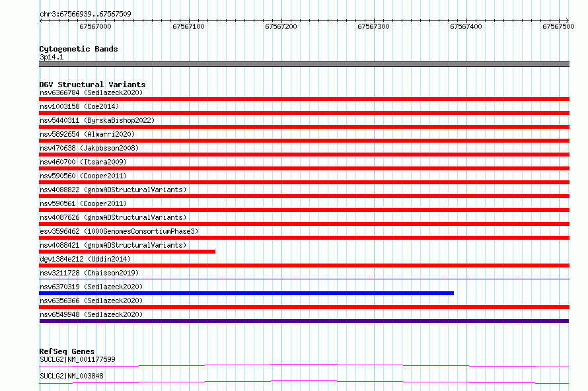Click the magenta SUCLG2 NM_001177599 transcript line

[304, 365]
